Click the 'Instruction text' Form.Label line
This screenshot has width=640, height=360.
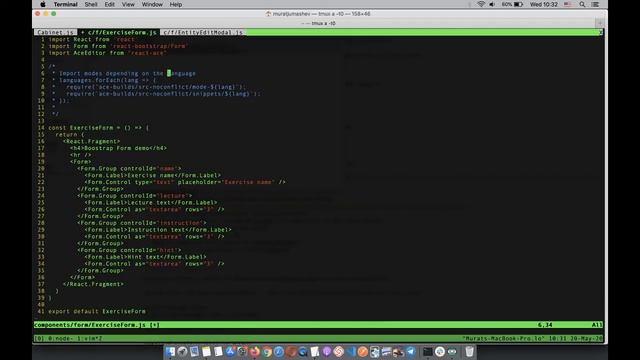(x=158, y=230)
